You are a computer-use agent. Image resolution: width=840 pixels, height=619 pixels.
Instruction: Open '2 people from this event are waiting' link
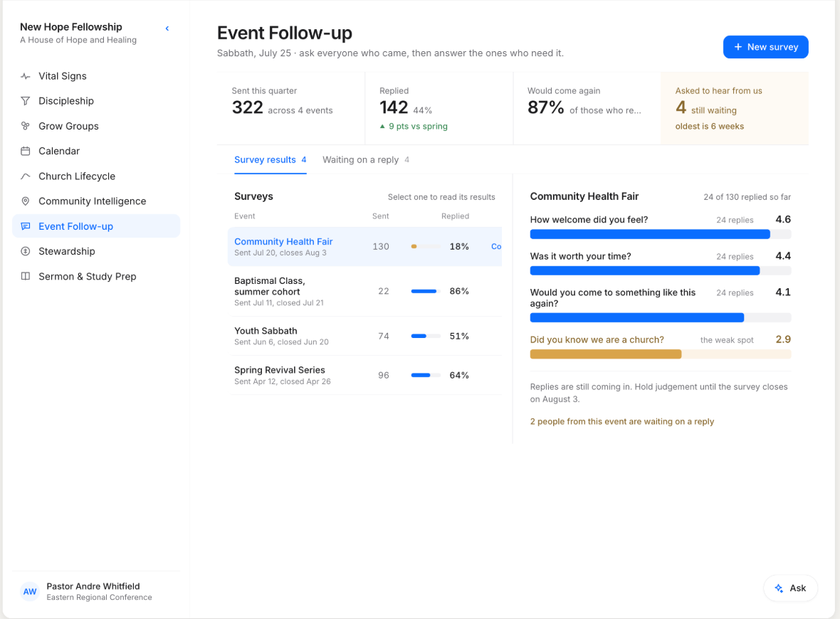622,421
